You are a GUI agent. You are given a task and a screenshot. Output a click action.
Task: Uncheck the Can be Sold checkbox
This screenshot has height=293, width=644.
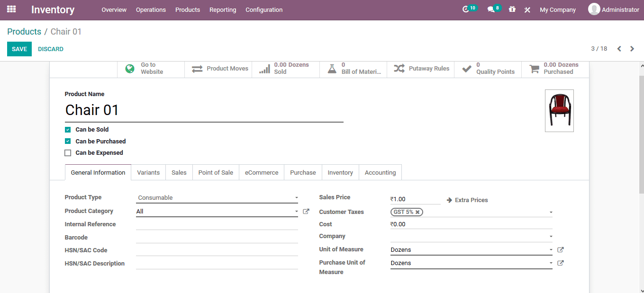[x=68, y=129]
